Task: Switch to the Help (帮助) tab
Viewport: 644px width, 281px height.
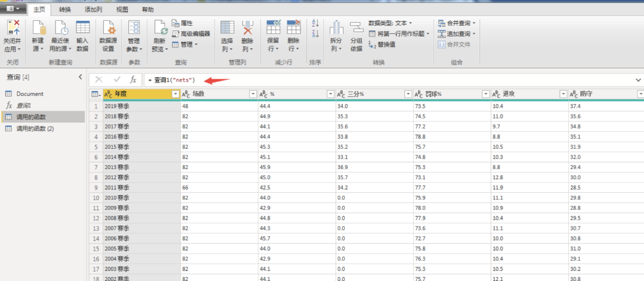Action: [x=148, y=10]
